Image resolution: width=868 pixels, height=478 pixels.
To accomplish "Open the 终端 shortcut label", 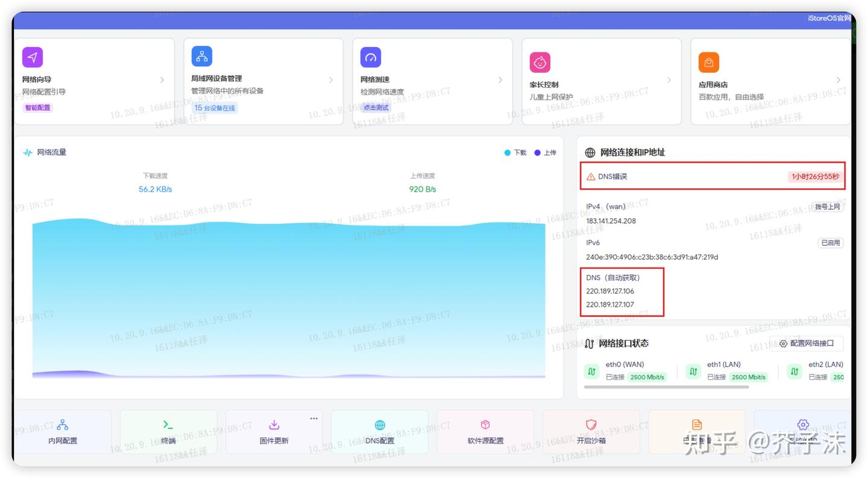I will (168, 441).
